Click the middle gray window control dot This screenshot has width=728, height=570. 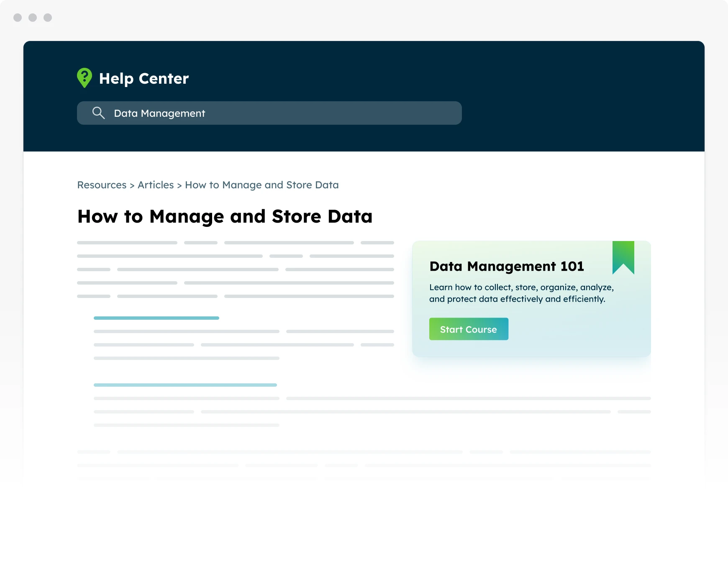tap(33, 18)
